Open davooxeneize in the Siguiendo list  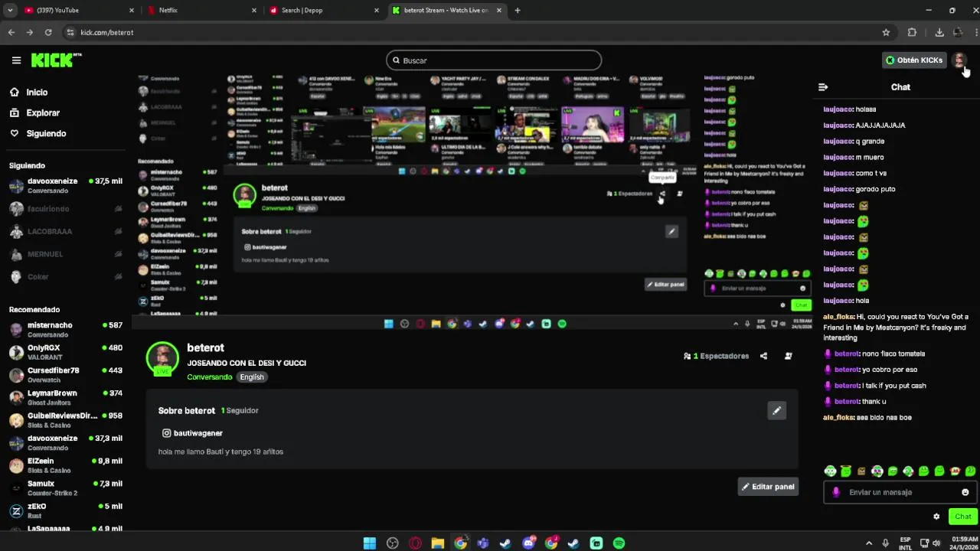pos(65,186)
